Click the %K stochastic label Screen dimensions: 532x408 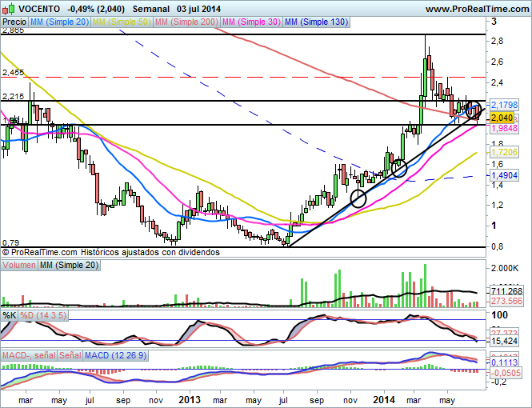(10, 316)
